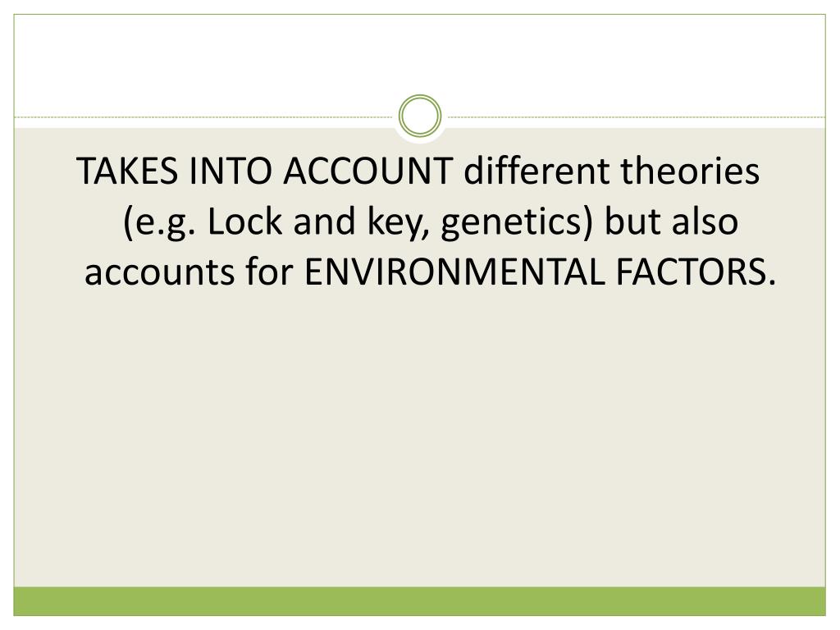
Task: Click the word Lock
Action: [x=244, y=221]
